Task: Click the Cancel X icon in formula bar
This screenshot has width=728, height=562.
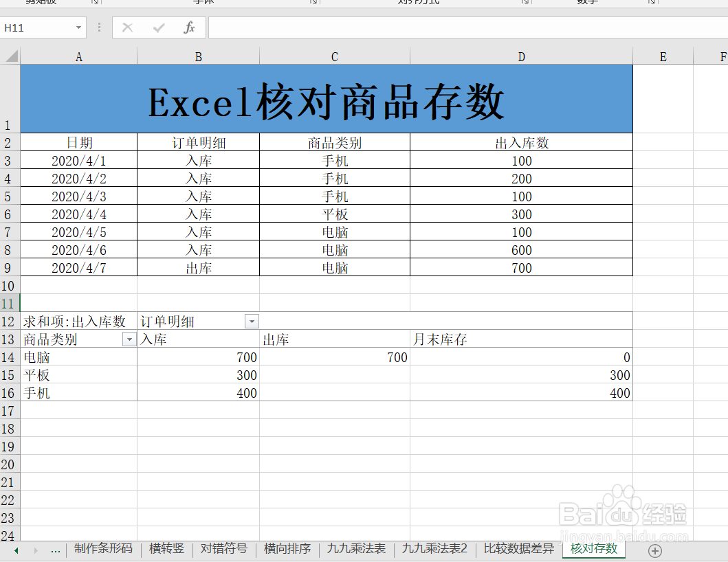Action: click(128, 28)
